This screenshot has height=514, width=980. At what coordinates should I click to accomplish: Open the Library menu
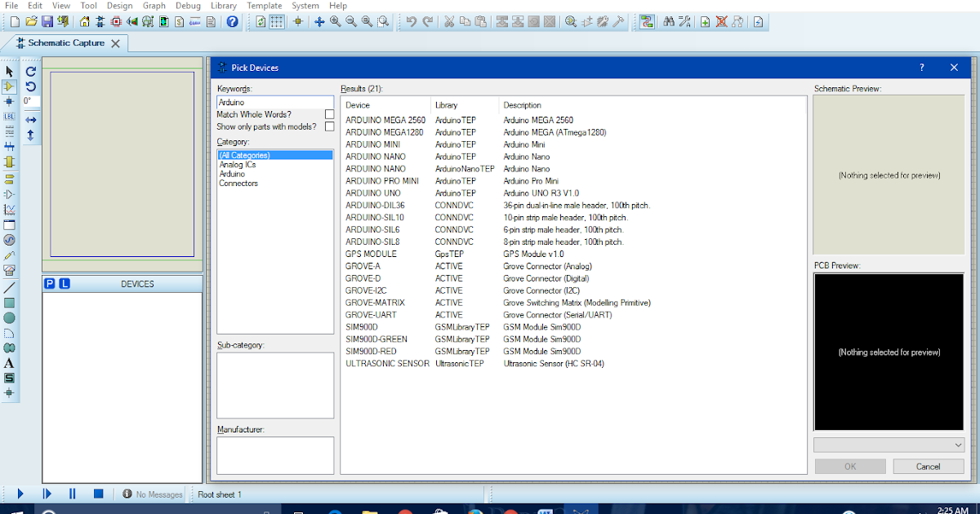click(x=224, y=6)
